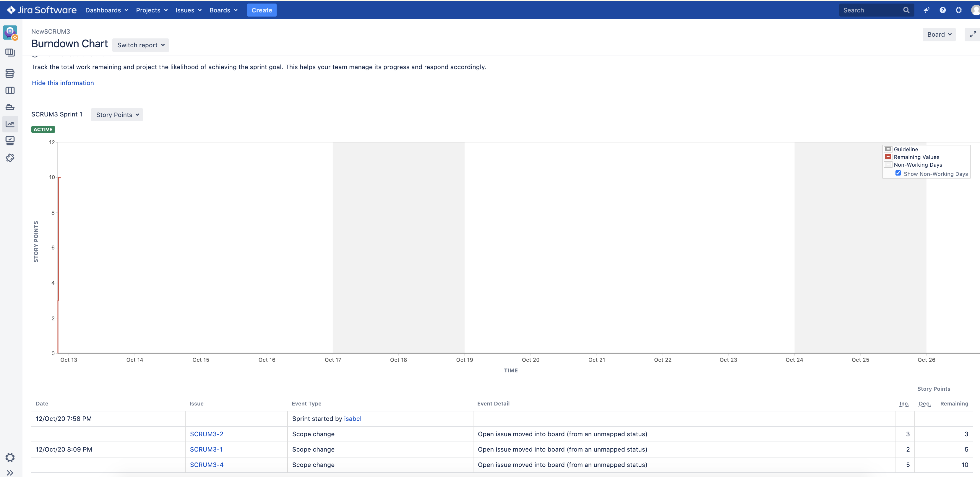Click the Search input field

[870, 10]
